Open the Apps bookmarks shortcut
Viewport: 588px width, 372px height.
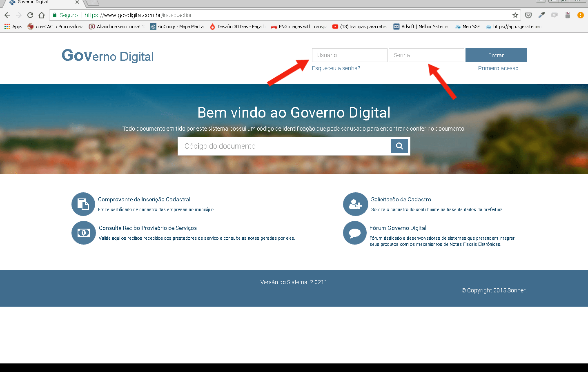coord(13,27)
